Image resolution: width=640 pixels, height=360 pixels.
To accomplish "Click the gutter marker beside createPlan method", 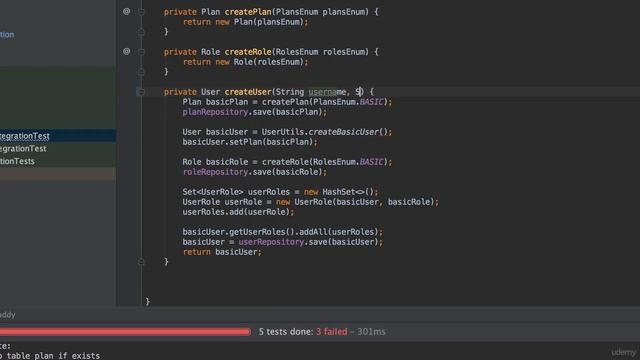I will click(x=127, y=11).
